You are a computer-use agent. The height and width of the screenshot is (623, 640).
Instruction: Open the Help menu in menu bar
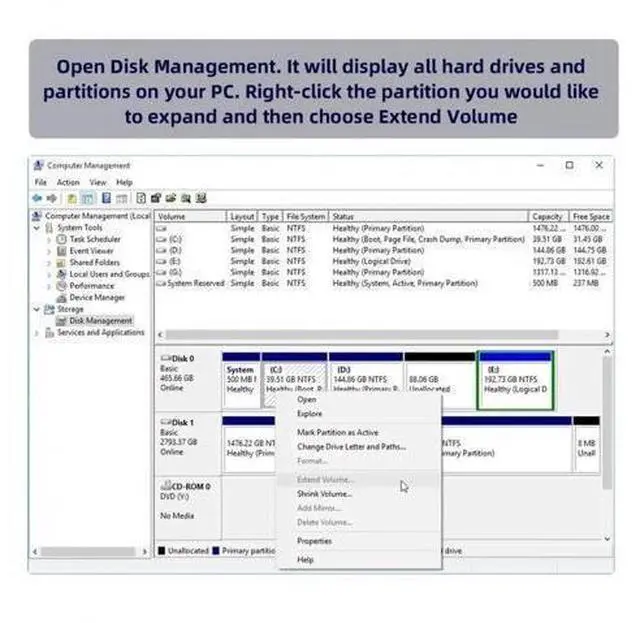pyautogui.click(x=124, y=182)
